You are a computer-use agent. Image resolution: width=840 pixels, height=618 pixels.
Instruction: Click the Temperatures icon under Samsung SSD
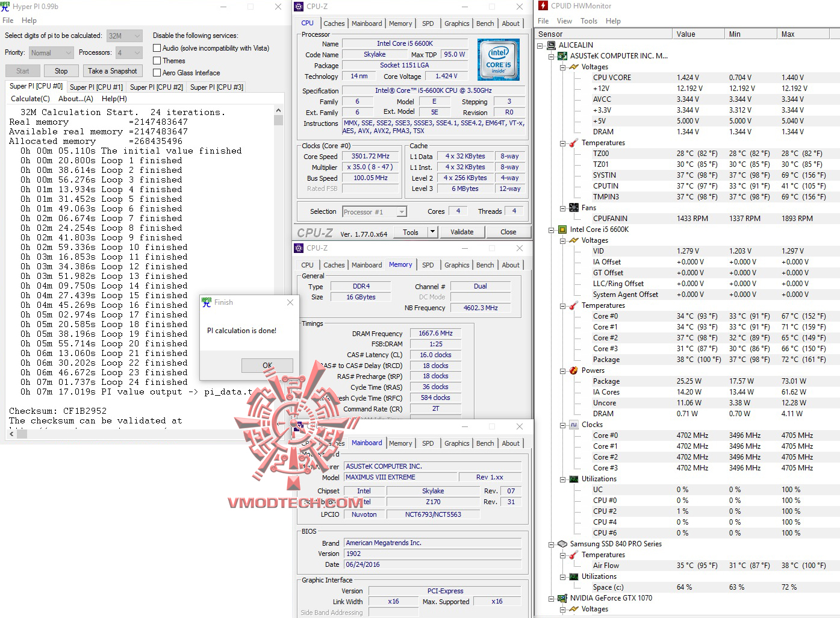click(574, 555)
